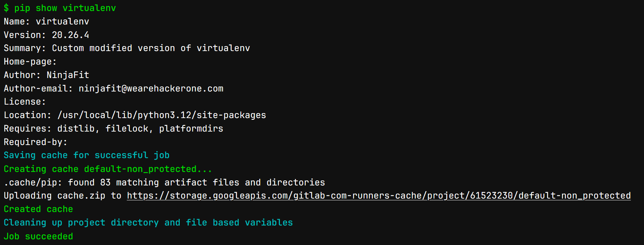This screenshot has height=245, width=644.
Task: Open the storage.googleapis.com cache URL link
Action: 379,196
